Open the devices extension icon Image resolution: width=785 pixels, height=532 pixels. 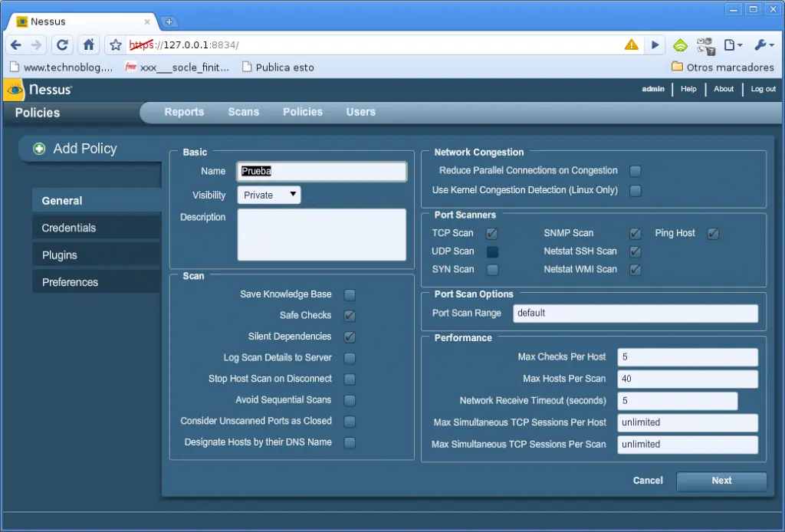tap(705, 46)
